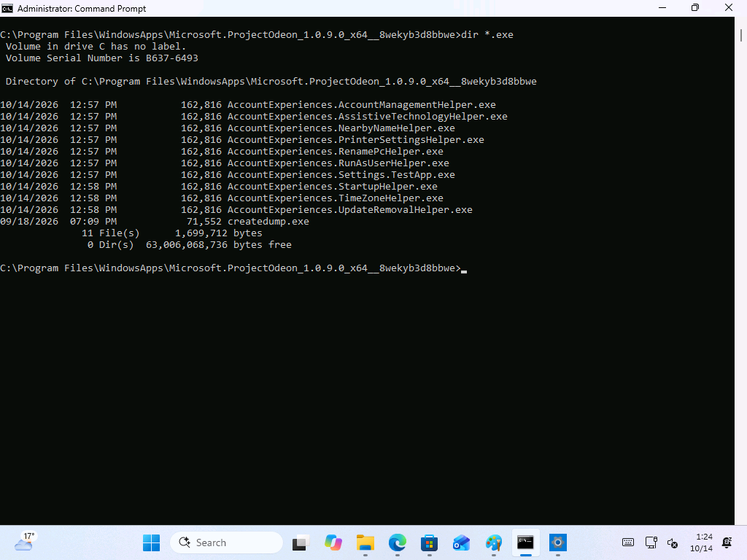Switch to Command Prompt taskbar icon
This screenshot has width=747, height=560.
pos(525,542)
